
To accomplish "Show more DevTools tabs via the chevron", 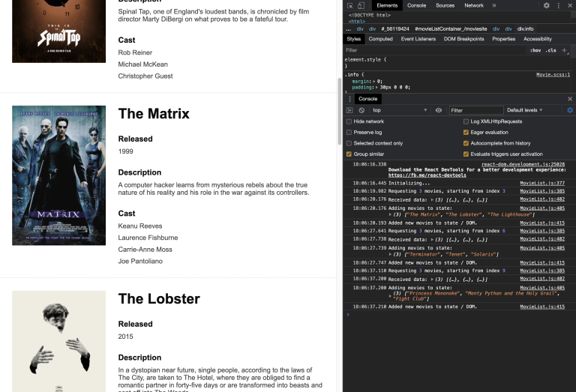I will [x=493, y=5].
